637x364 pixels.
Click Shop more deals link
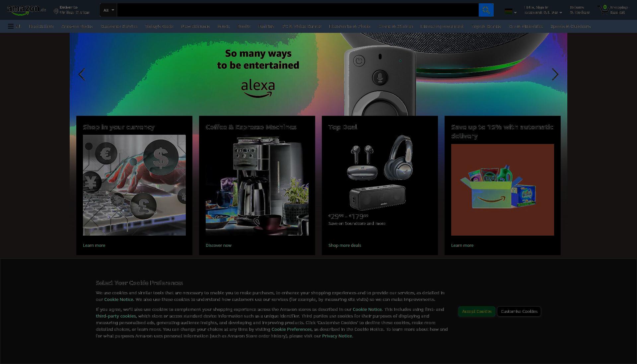click(x=345, y=246)
